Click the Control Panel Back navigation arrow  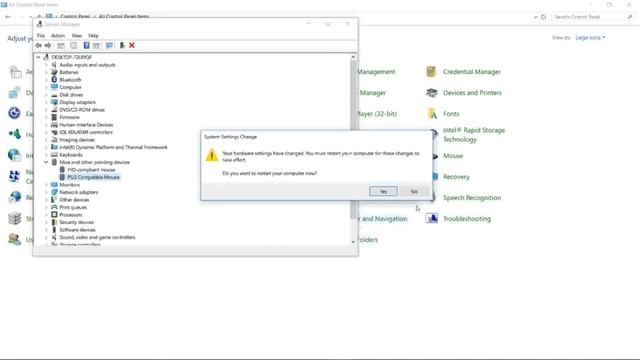point(8,17)
